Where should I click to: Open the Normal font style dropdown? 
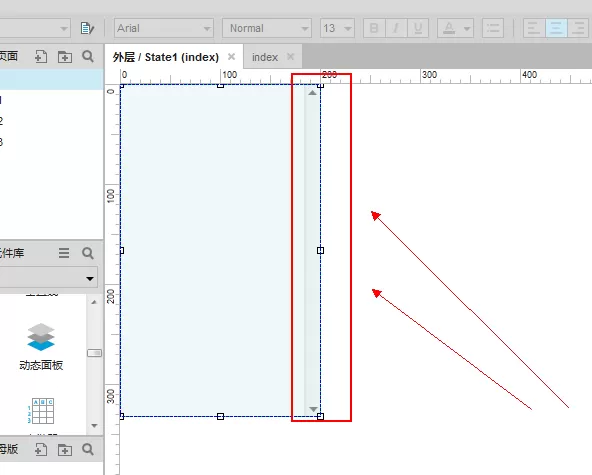click(267, 28)
